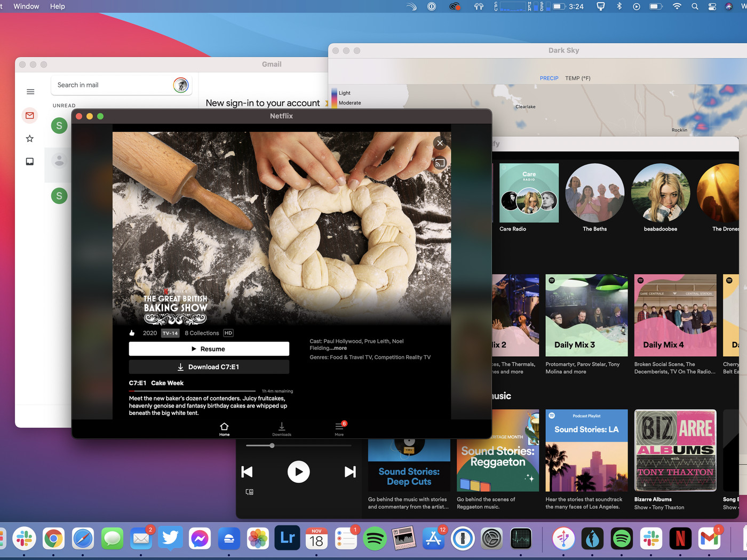This screenshot has width=747, height=560.
Task: Click the Gmail sidebar icon below the star
Action: tap(30, 162)
